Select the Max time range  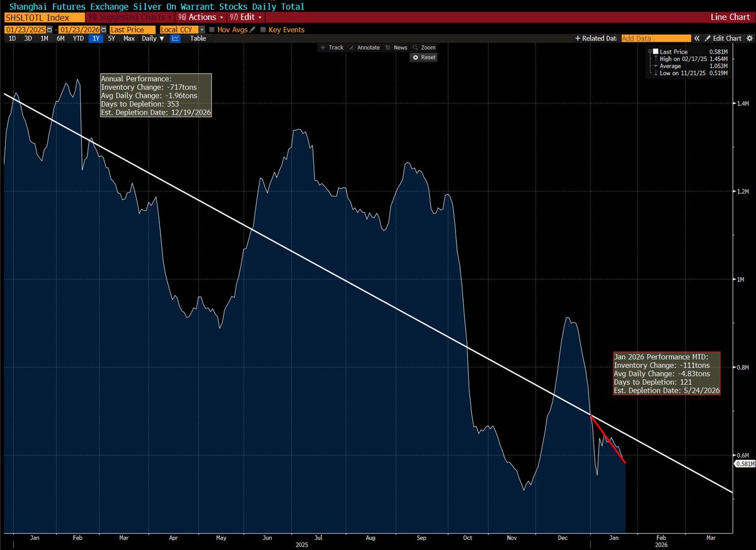pos(129,38)
